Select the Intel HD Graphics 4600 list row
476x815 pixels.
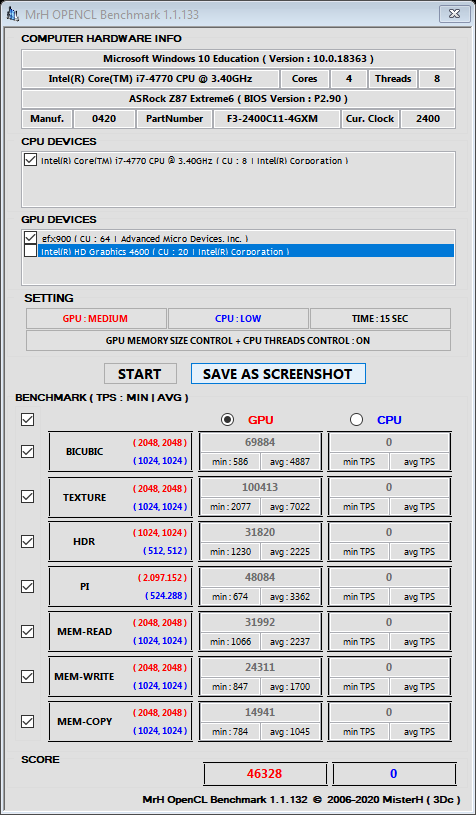pos(246,251)
